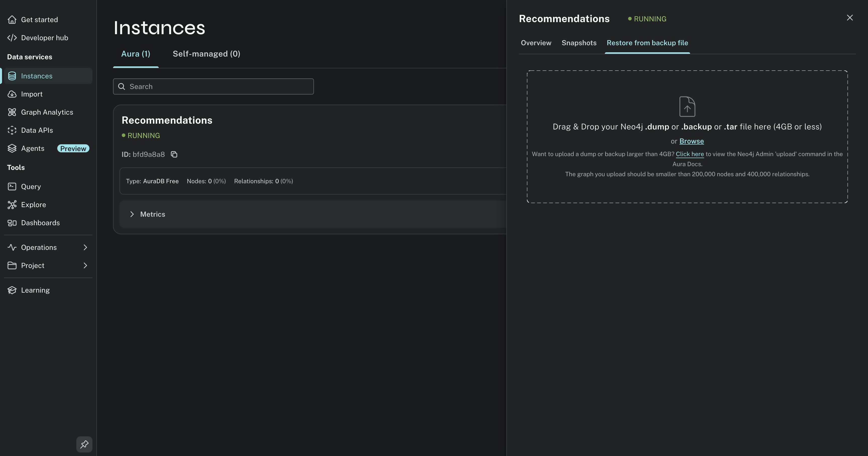This screenshot has width=868, height=456.
Task: Expand the Project submenu
Action: [x=85, y=265]
